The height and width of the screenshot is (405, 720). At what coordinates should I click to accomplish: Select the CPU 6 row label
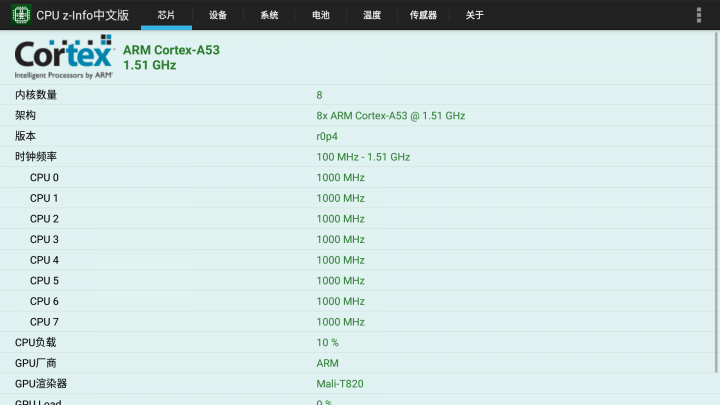[44, 302]
